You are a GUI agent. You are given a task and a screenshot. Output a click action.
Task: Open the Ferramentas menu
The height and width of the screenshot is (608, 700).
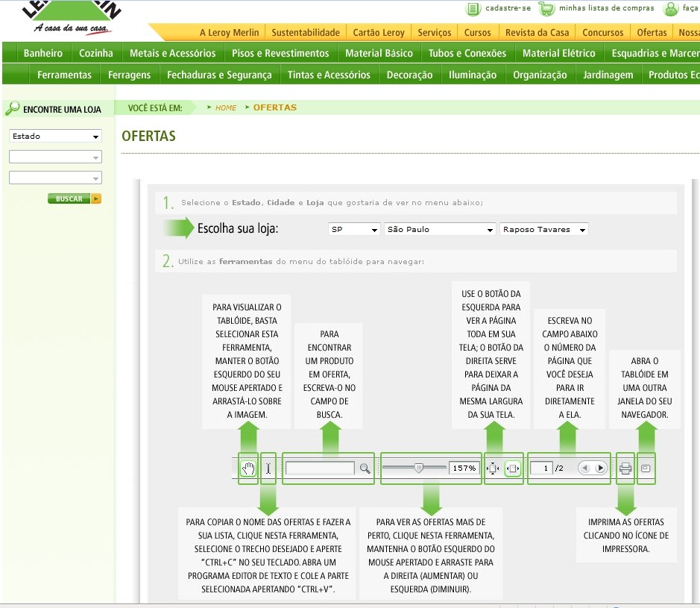click(64, 75)
